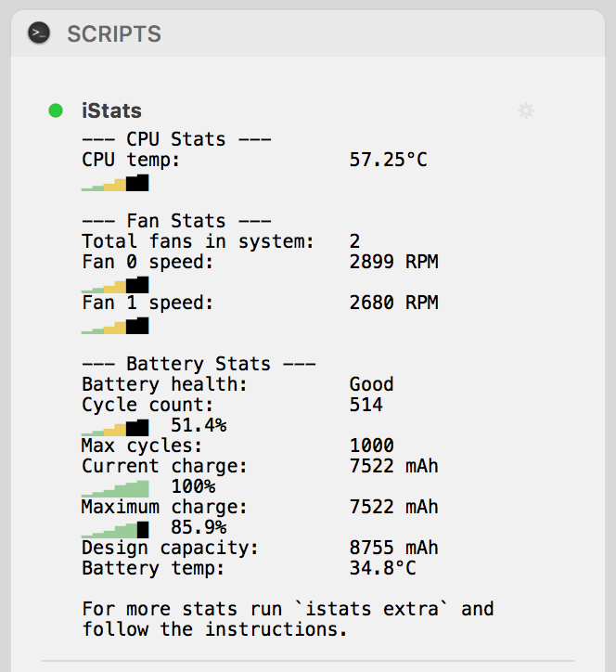The height and width of the screenshot is (672, 616).
Task: Click the '57.25°C' CPU temp value
Action: 388,160
